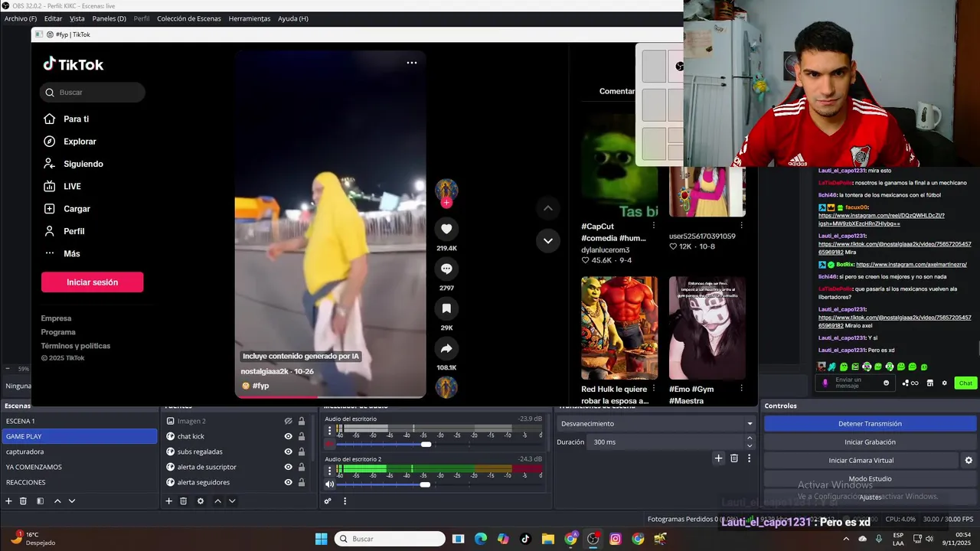Screen dimensions: 980x551
Task: Open TikTok app from the taskbar
Action: 525,539
